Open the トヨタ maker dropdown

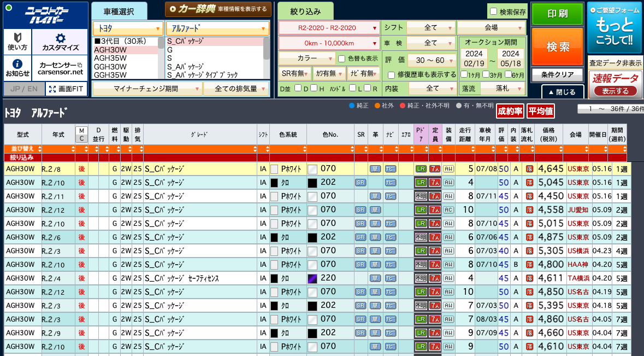tap(128, 28)
